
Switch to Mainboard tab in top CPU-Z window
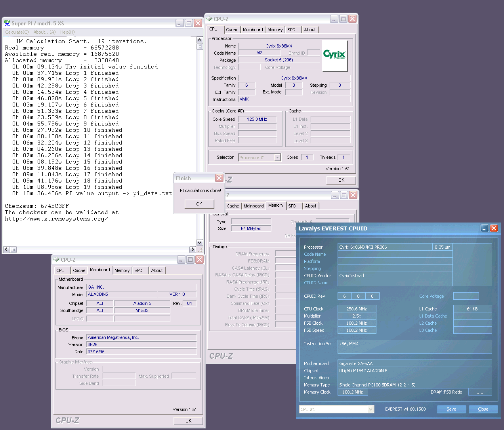click(x=253, y=30)
